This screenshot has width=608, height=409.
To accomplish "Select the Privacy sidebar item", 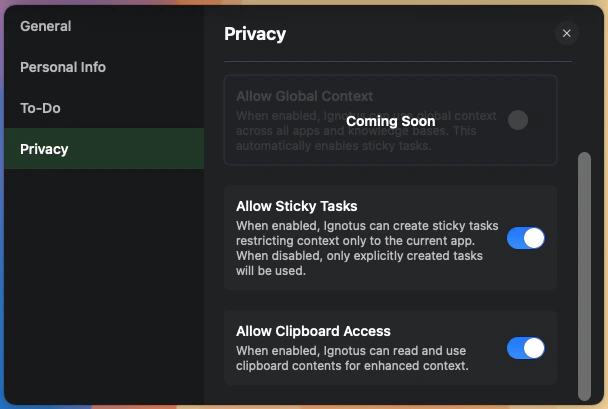I will (x=104, y=149).
